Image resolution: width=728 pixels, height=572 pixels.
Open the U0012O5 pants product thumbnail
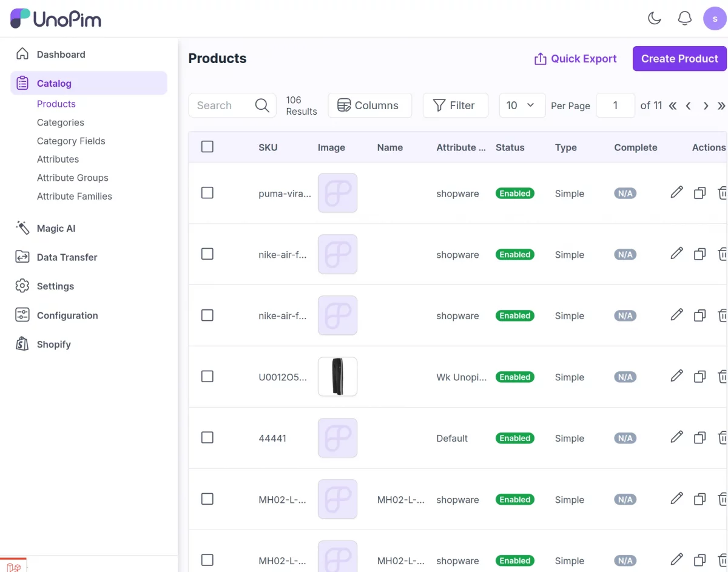point(337,377)
